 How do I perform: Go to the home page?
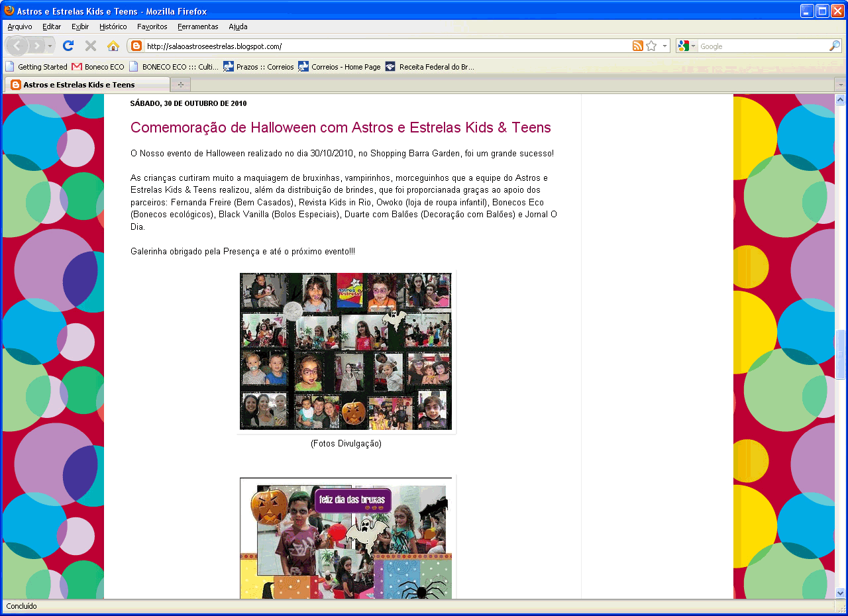[x=113, y=46]
